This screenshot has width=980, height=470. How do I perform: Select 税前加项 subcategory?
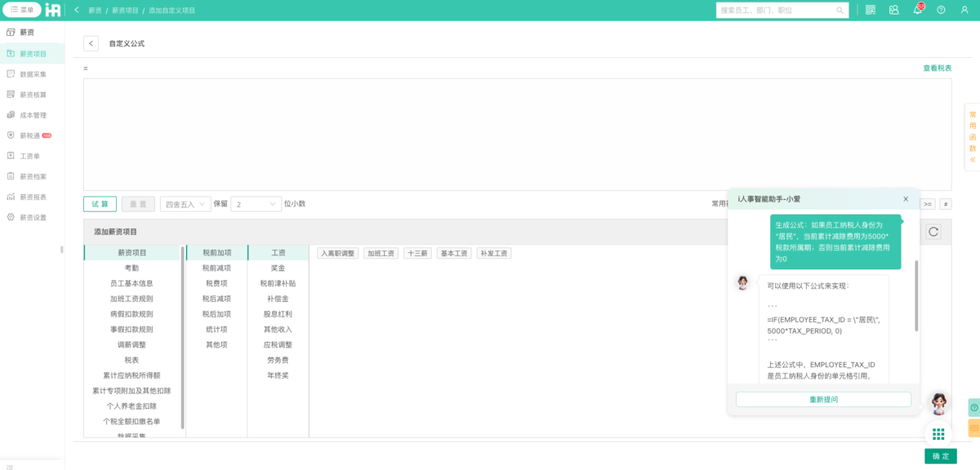[x=216, y=253]
